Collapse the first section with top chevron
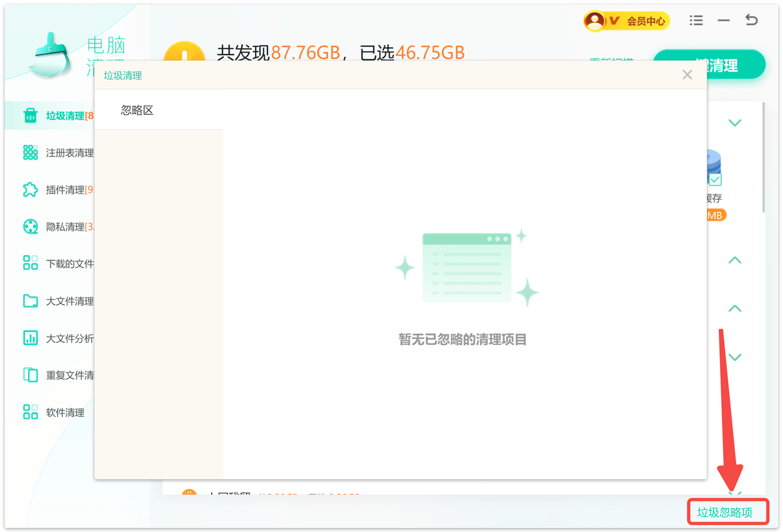The image size is (783, 532). pyautogui.click(x=735, y=123)
